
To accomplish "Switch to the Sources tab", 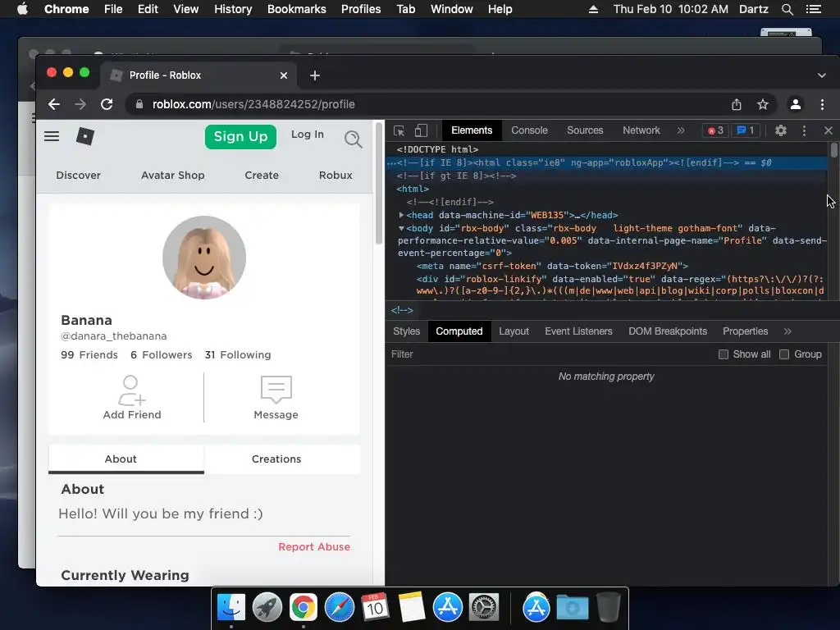I will pyautogui.click(x=585, y=130).
